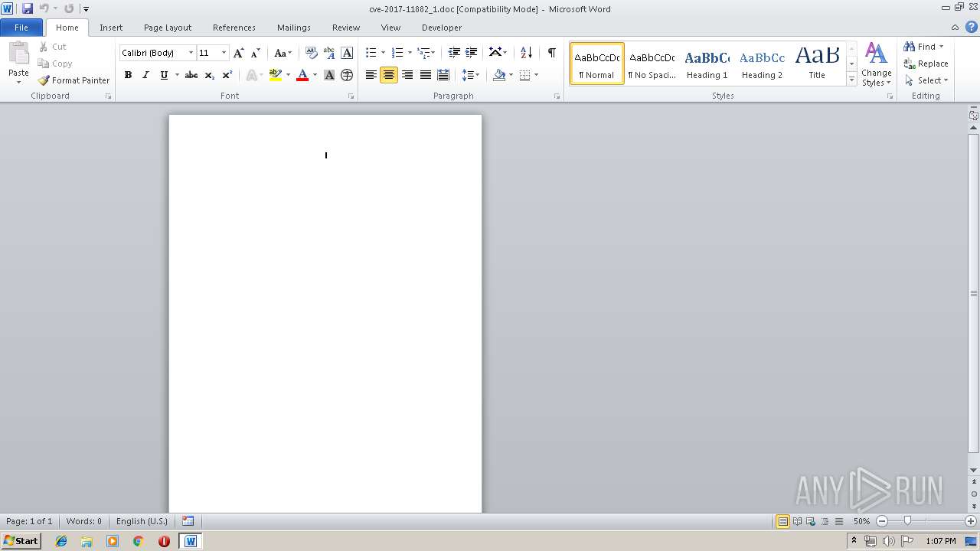Click the zoom slider handle
Screen dimensions: 980x551
coord(908,521)
